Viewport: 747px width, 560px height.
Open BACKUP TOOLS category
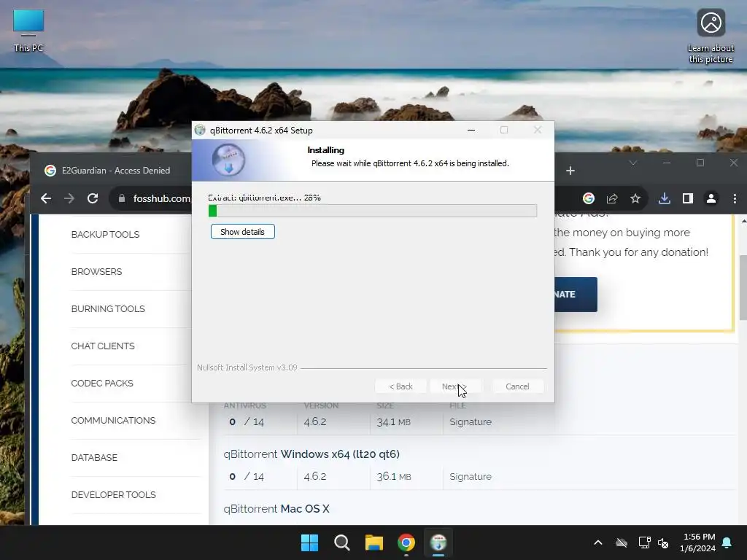click(x=105, y=234)
